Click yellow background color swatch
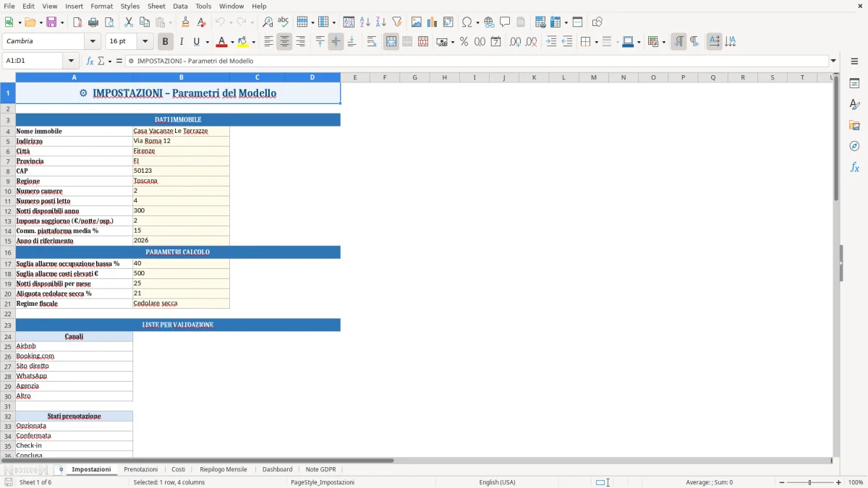This screenshot has width=868, height=488. pos(243,42)
